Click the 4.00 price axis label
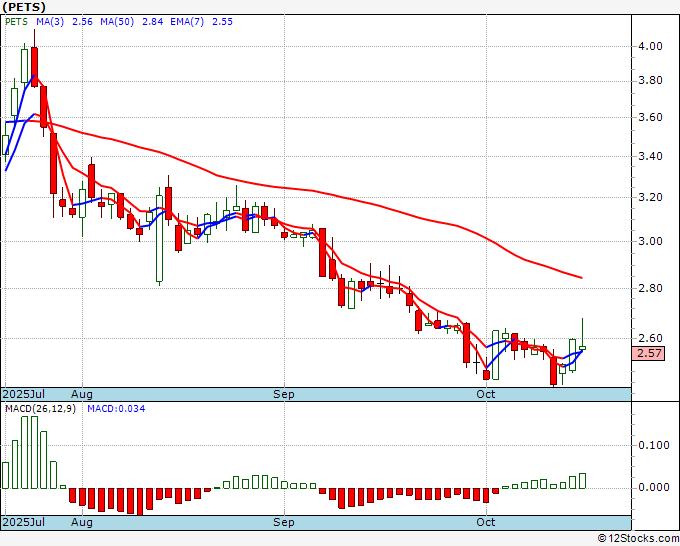Image resolution: width=680 pixels, height=546 pixels. pos(650,46)
